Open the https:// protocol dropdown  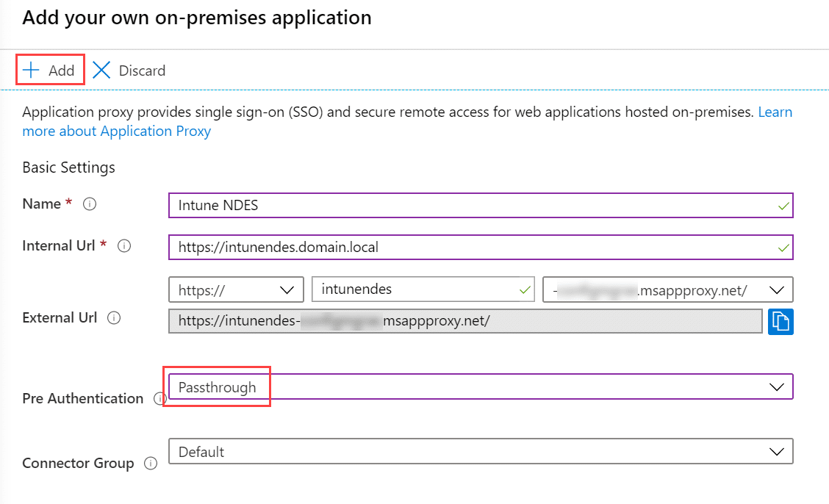236,289
